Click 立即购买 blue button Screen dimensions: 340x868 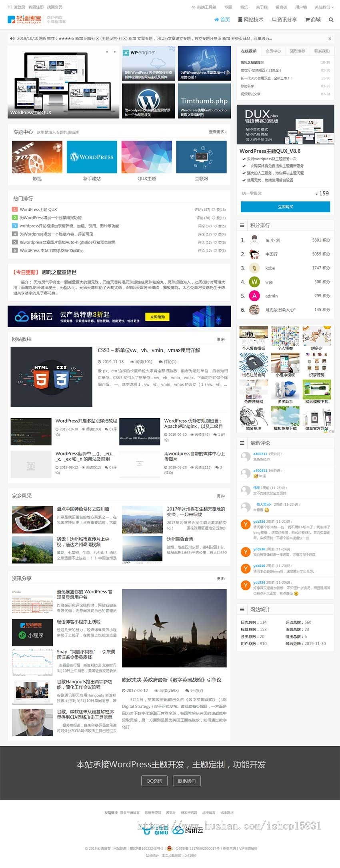pyautogui.click(x=285, y=207)
